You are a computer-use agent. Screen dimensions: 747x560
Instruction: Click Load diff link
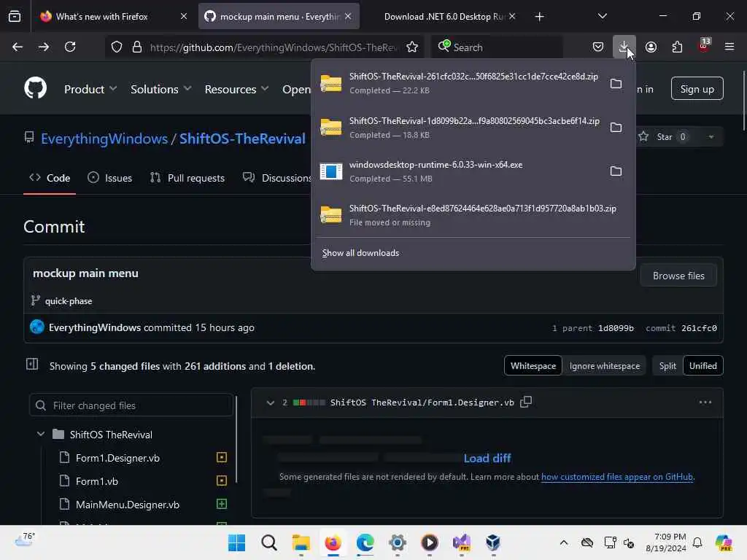click(487, 458)
